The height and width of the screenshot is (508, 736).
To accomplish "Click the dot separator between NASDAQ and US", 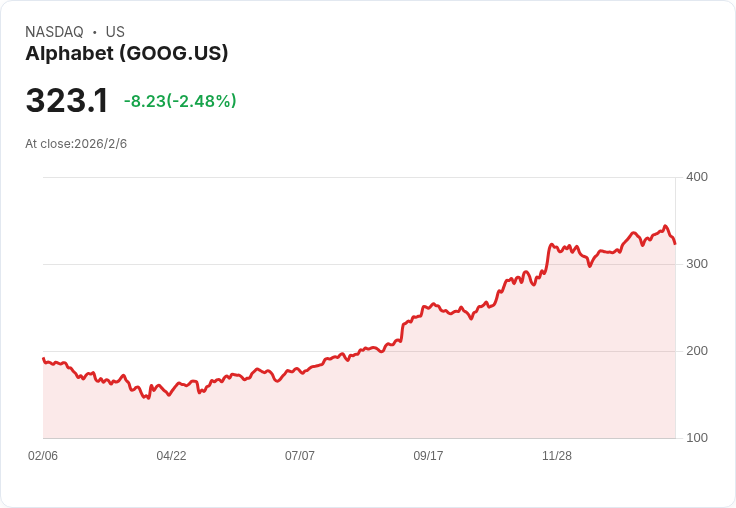I will 95,32.
